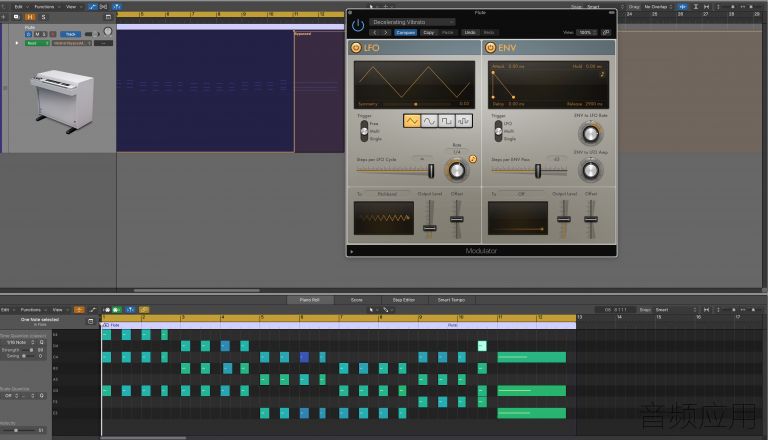Open the tracks area Edit menu
The width and height of the screenshot is (768, 440).
click(19, 6)
